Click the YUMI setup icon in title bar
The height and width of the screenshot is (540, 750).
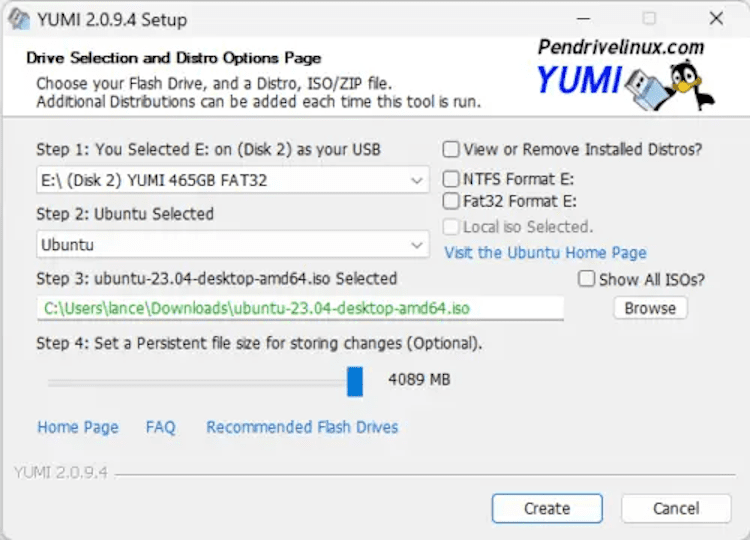pyautogui.click(x=19, y=19)
